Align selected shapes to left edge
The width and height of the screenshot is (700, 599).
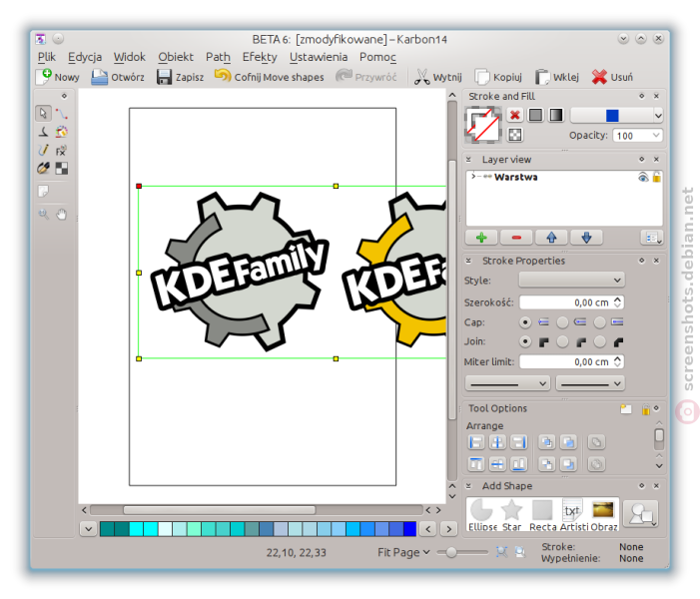click(476, 442)
